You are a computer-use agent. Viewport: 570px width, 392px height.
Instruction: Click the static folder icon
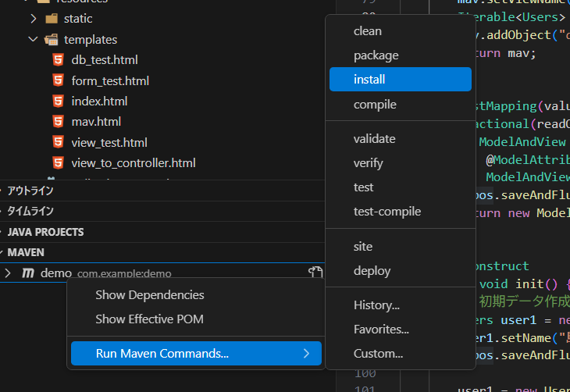click(x=52, y=18)
